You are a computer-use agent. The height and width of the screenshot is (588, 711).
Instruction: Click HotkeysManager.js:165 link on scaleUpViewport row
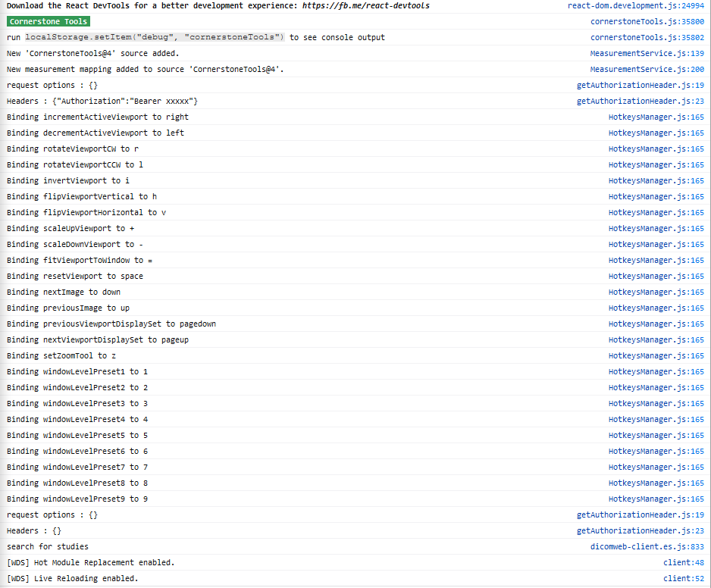656,229
